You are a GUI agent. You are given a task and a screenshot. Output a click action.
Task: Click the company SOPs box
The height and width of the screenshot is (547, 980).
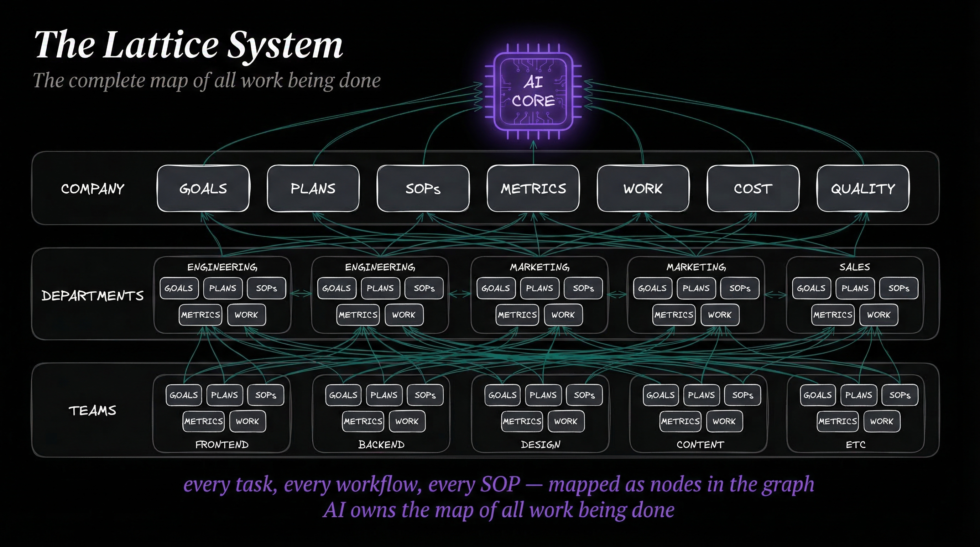(x=423, y=189)
